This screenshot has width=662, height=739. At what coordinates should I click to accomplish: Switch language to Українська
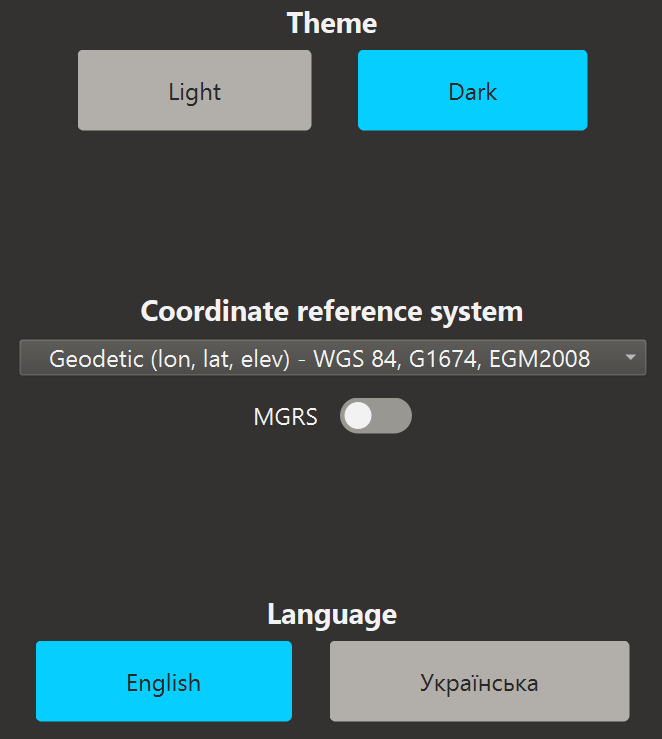pos(480,681)
